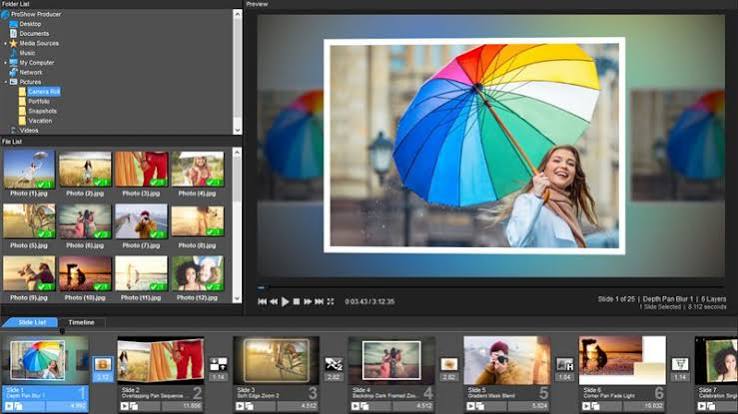This screenshot has width=738, height=414.
Task: Open the Portfolio folder
Action: pyautogui.click(x=39, y=102)
